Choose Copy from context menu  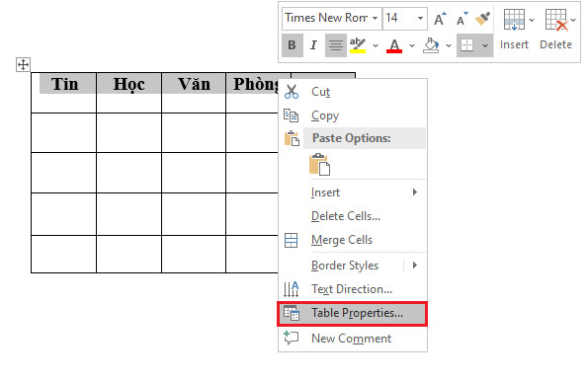coord(352,115)
